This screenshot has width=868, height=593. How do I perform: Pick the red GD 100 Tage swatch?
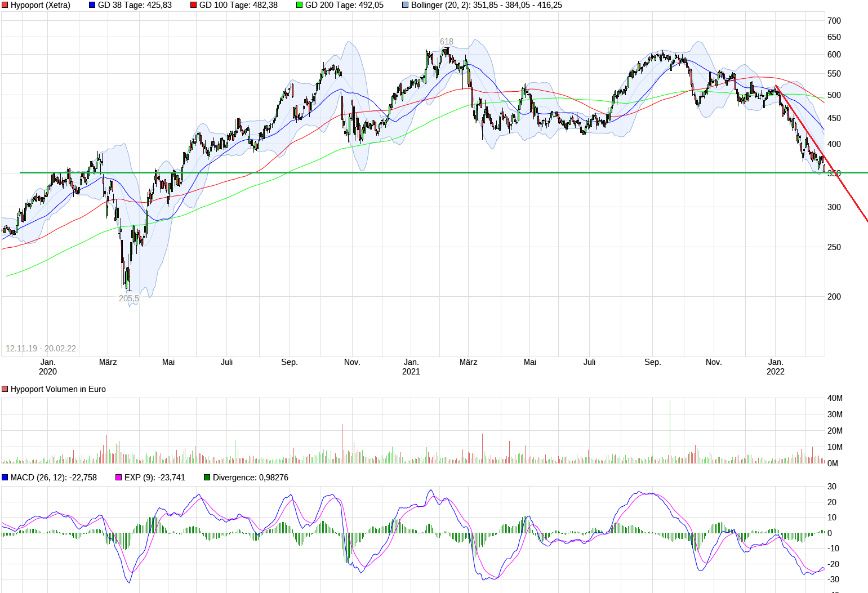[x=194, y=5]
